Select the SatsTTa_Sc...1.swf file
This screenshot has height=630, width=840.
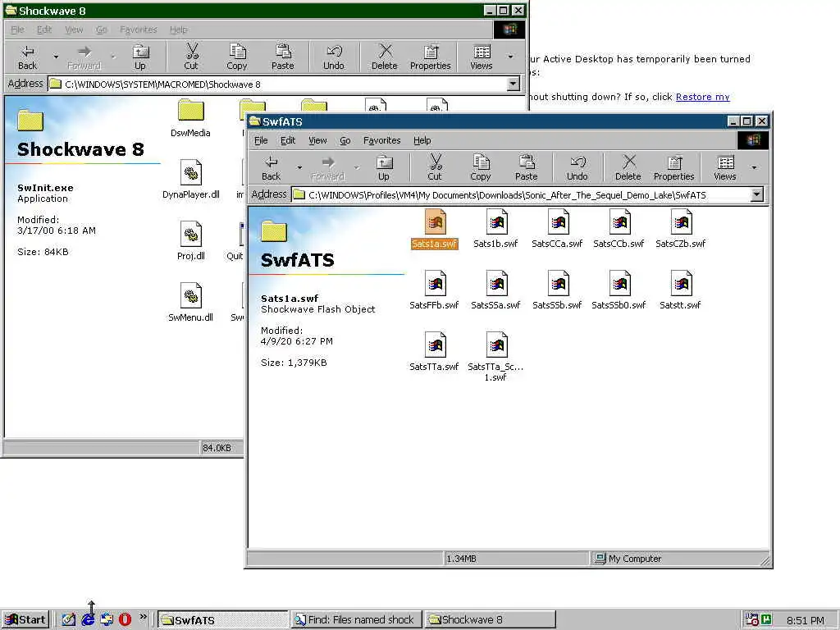click(495, 357)
